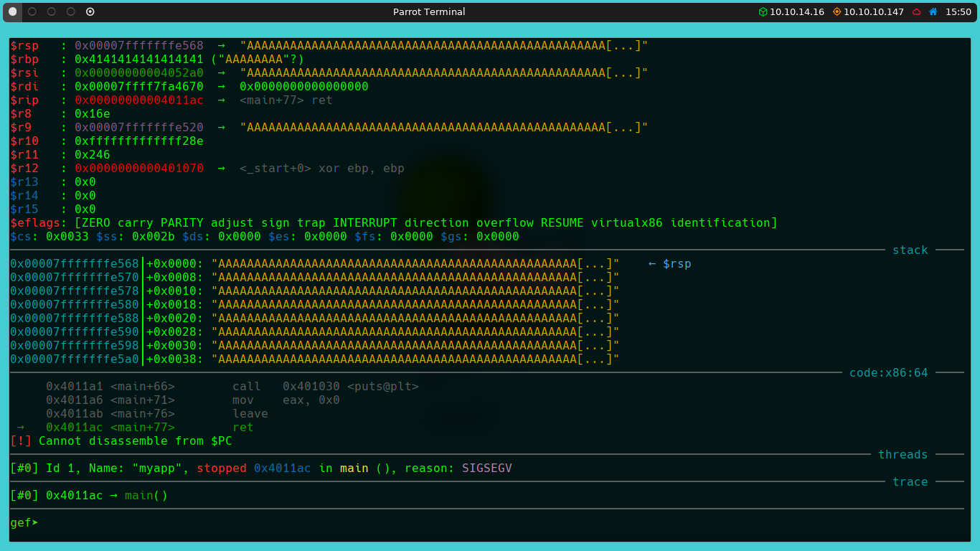Click the $r11 value 0x246

(93, 155)
